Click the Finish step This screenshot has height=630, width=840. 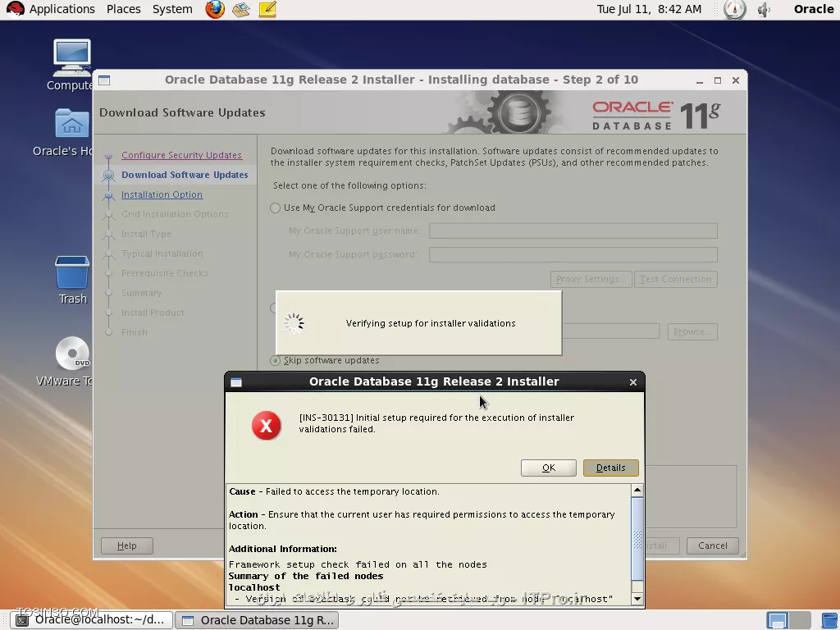(134, 332)
